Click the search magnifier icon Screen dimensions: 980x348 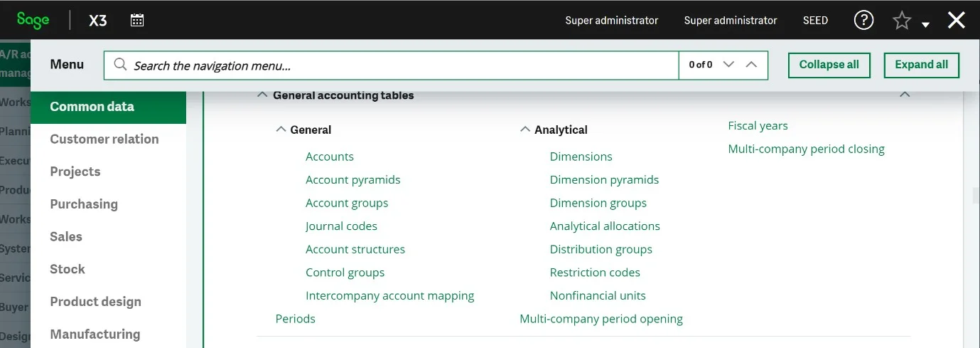120,65
